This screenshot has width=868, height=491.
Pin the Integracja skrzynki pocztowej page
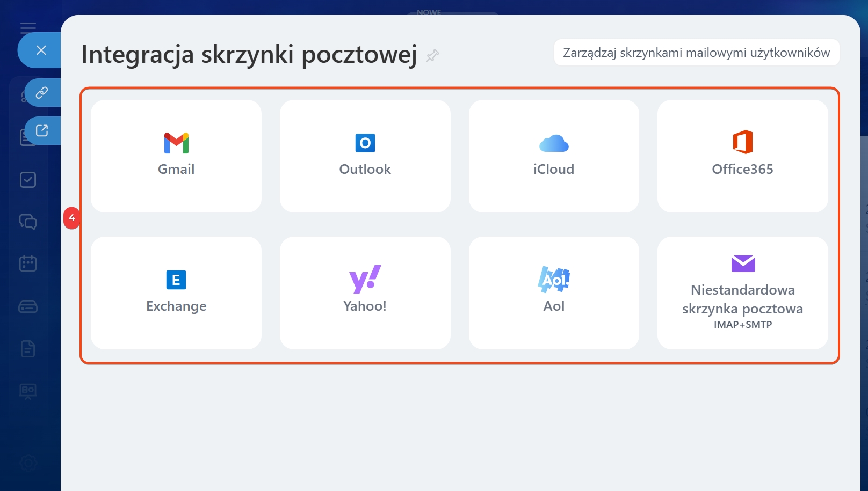432,55
